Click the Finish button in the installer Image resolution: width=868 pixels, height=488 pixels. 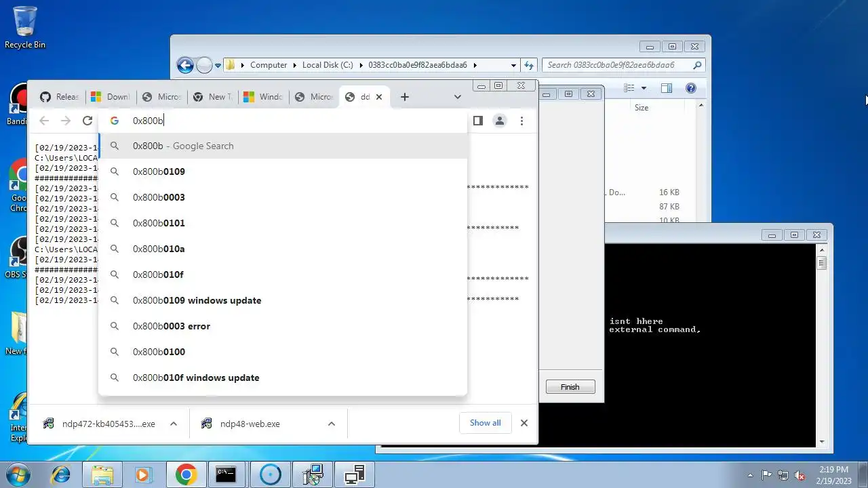570,387
